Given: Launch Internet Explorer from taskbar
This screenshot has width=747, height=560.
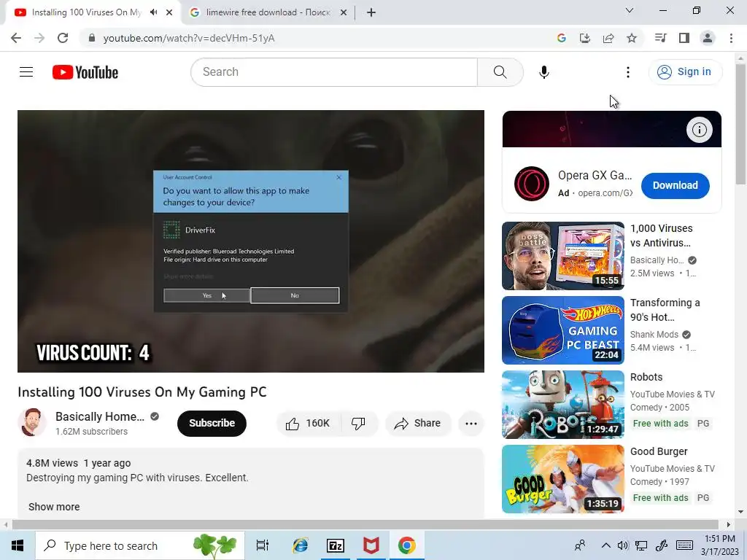Looking at the screenshot, I should pos(300,545).
